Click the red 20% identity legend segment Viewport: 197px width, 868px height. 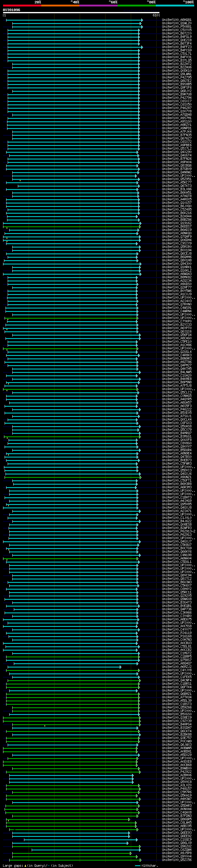click(22, 6)
